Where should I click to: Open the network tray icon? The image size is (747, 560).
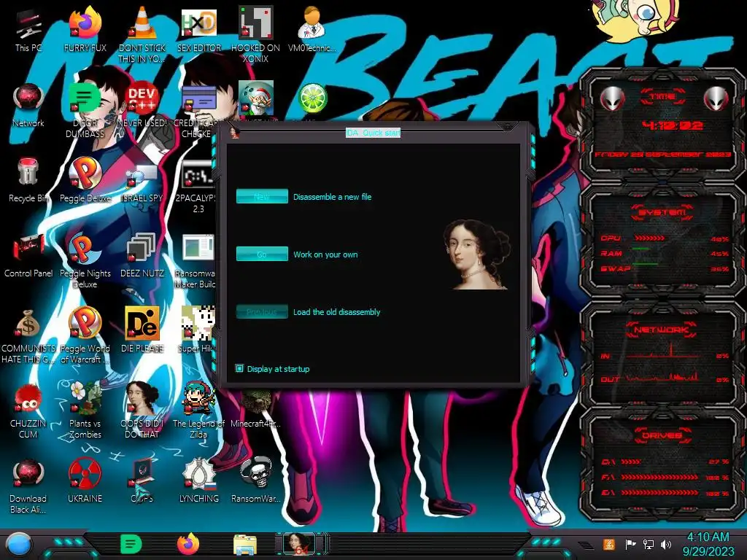click(649, 544)
